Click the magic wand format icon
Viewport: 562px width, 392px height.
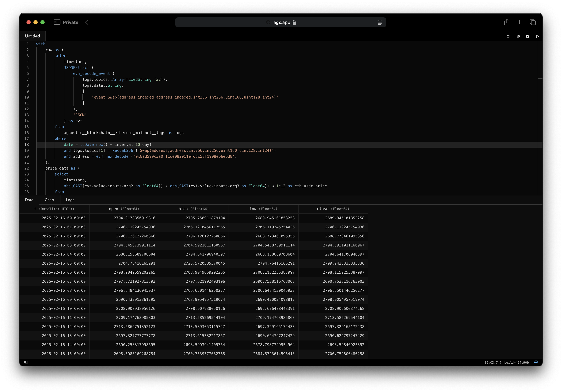(518, 36)
